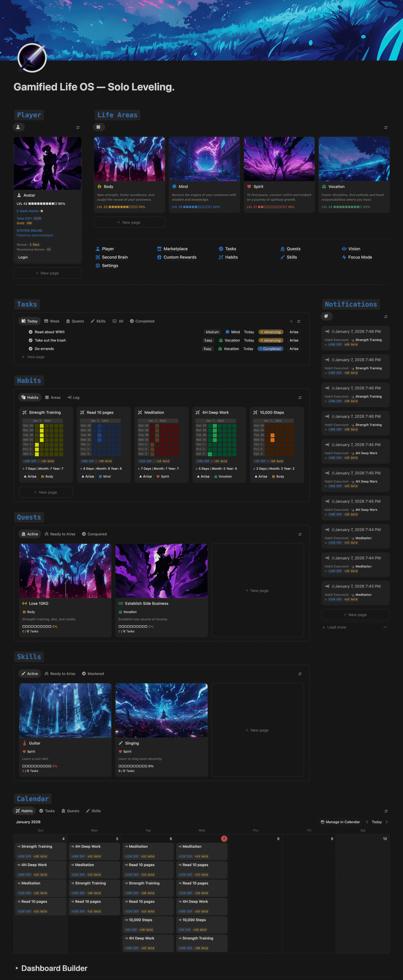Screen dimensions: 403x980
Task: Toggle the Do errands checkbox
Action: tap(31, 349)
